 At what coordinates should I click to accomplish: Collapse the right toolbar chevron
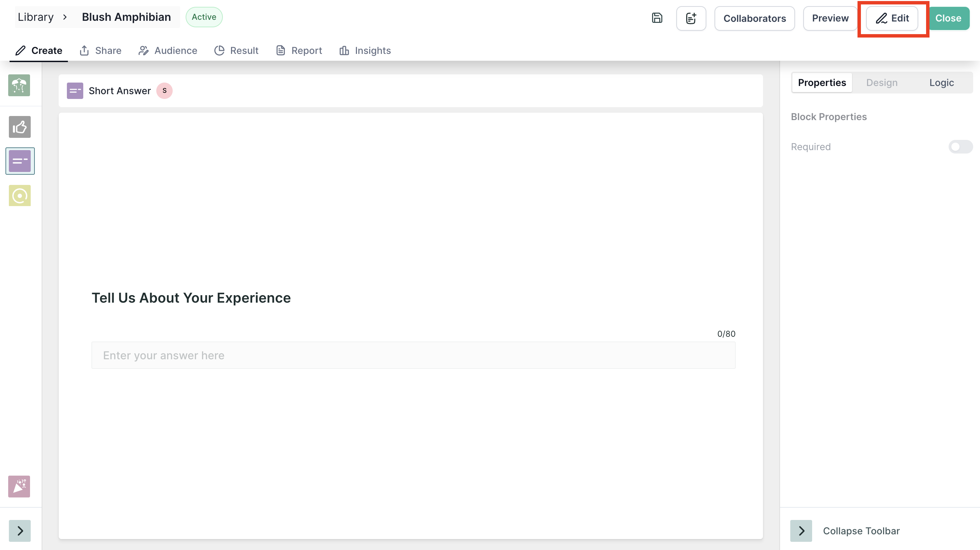[x=801, y=531]
